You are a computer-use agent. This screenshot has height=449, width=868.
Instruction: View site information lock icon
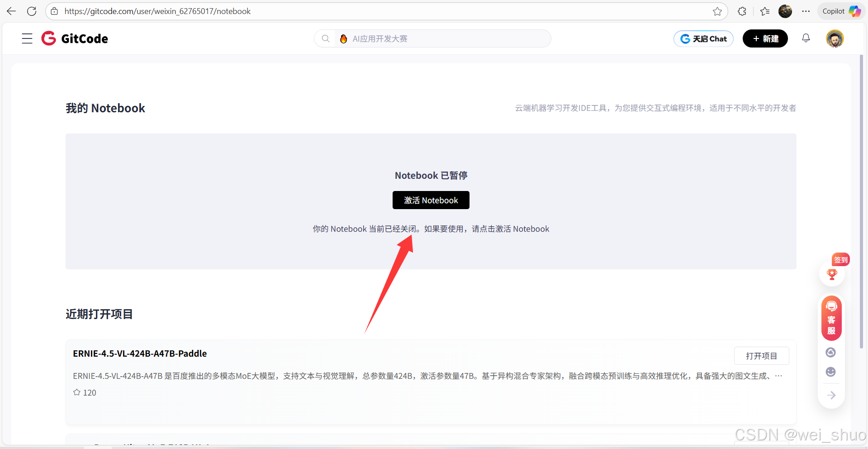click(x=54, y=11)
